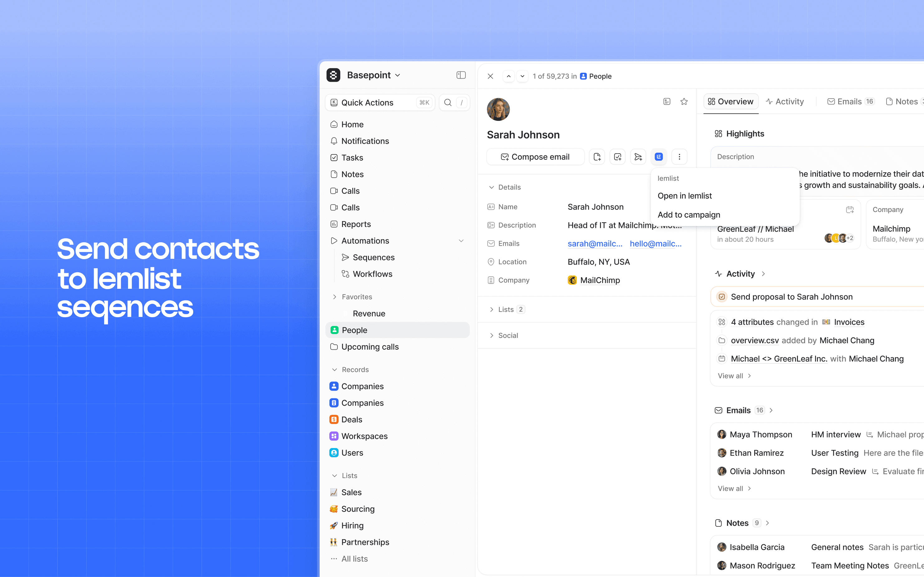Click Sarah Johnson profile photo
The height and width of the screenshot is (577, 924).
[x=498, y=110]
